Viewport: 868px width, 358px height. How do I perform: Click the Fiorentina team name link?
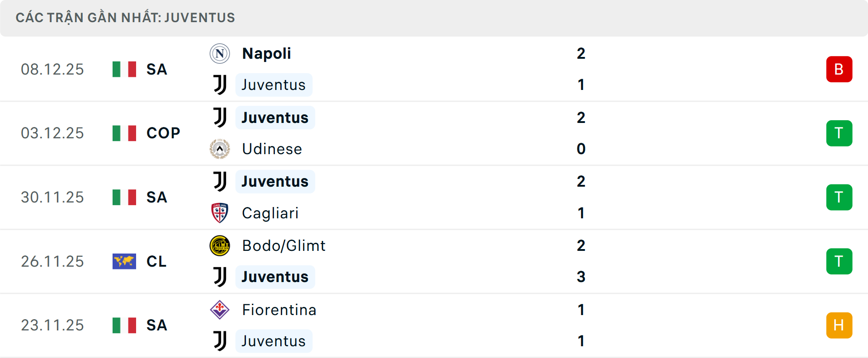[279, 310]
